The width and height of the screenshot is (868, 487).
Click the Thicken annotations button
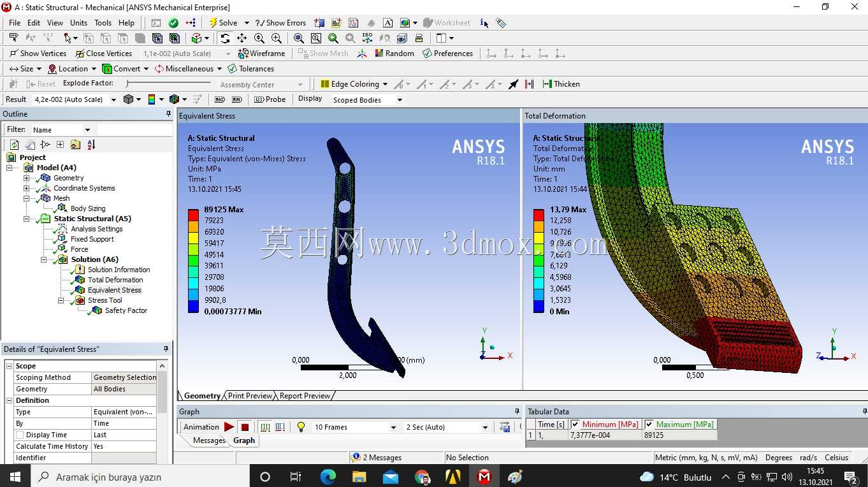pyautogui.click(x=561, y=84)
